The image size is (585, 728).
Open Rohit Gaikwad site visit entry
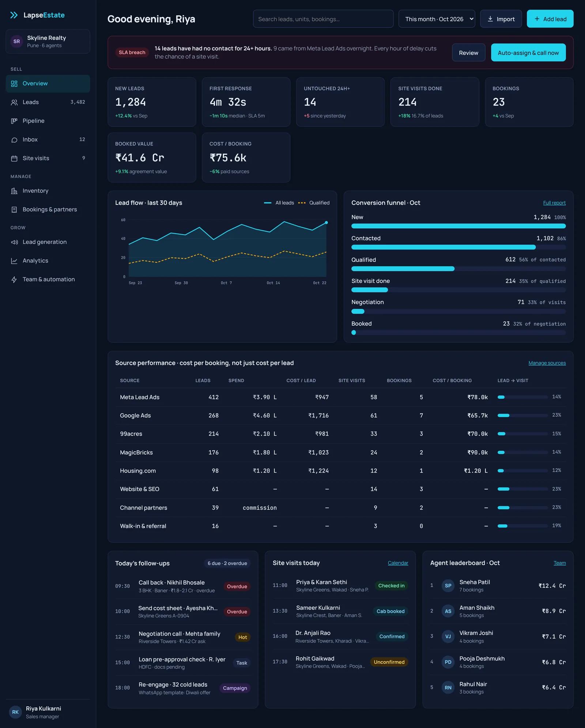pyautogui.click(x=340, y=662)
